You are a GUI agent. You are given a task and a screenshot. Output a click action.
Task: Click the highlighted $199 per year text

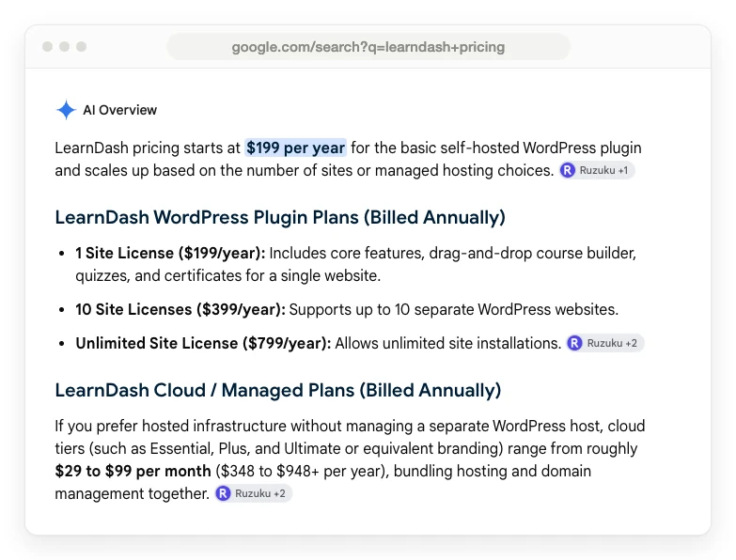coord(296,148)
